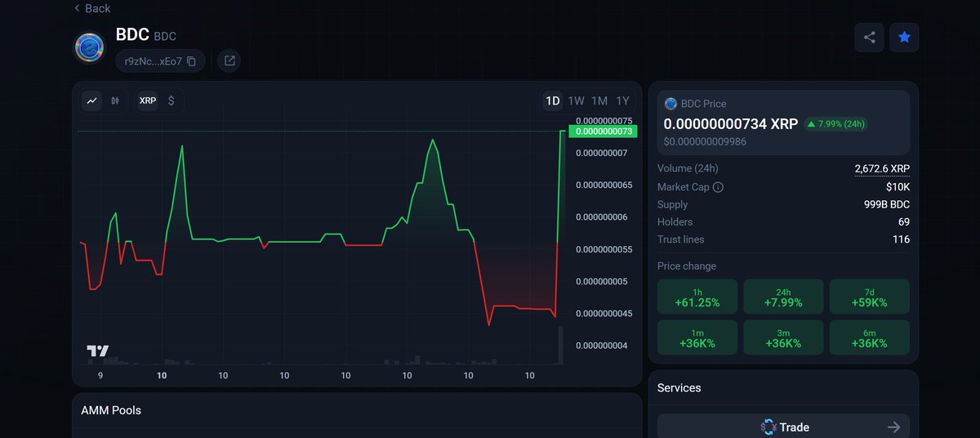Image resolution: width=980 pixels, height=438 pixels.
Task: Click the TradingView logo on chart
Action: tap(98, 351)
